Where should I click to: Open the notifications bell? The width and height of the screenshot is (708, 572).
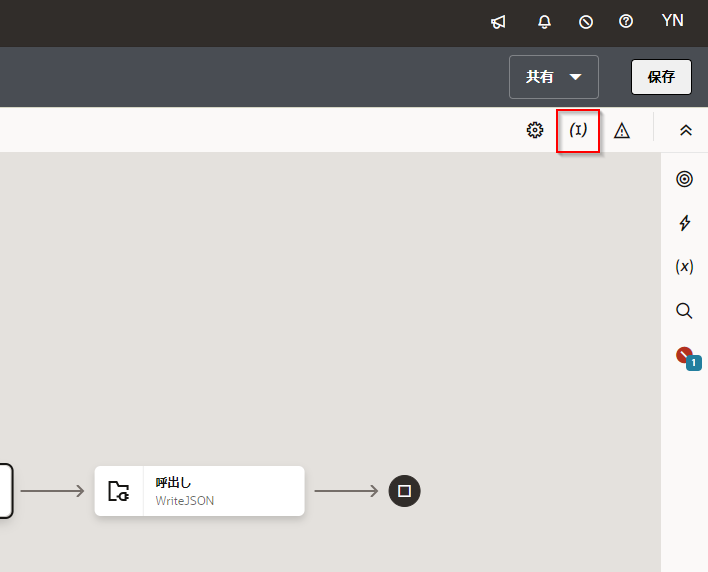click(x=544, y=21)
